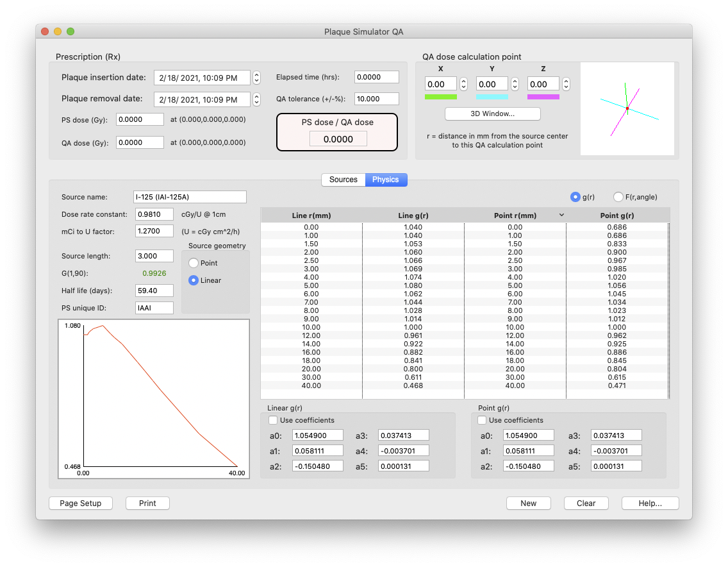Click the g(r) curve plot
The height and width of the screenshot is (567, 728).
pos(154,399)
